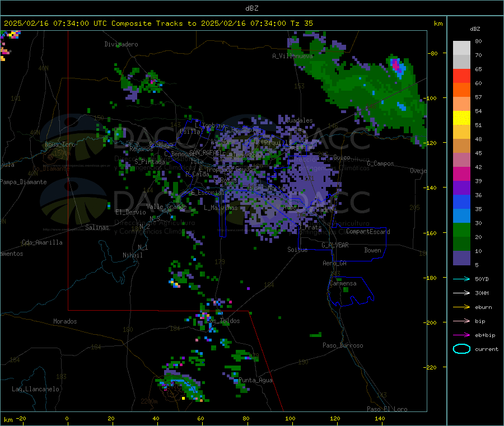
Task: Click the Guadales map label
Action: pyautogui.click(x=299, y=120)
